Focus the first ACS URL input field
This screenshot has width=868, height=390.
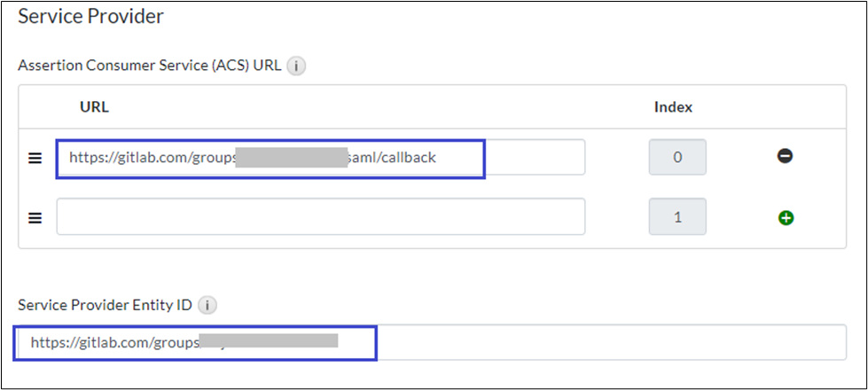pyautogui.click(x=532, y=158)
